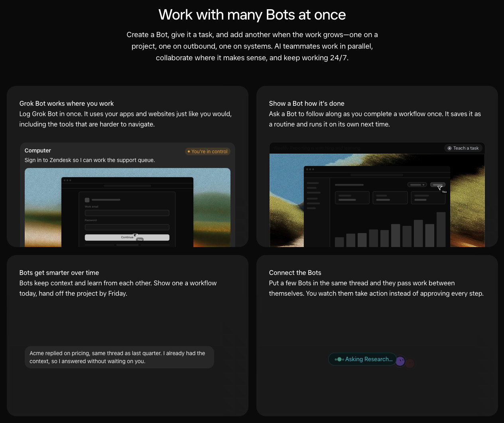Click the Ask a Bot to follow along description
Viewport: 504px width, 423px height.
point(375,119)
